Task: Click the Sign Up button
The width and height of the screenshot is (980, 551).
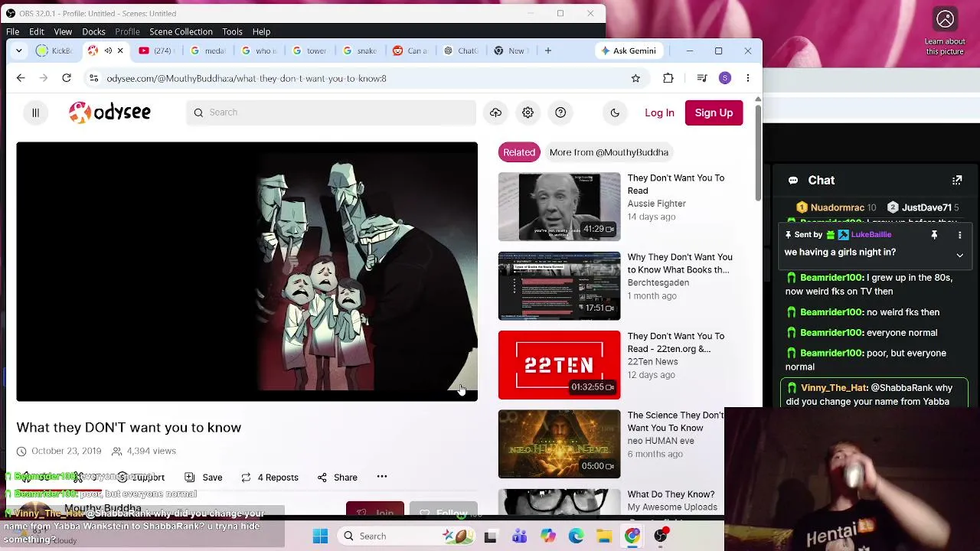Action: (714, 112)
